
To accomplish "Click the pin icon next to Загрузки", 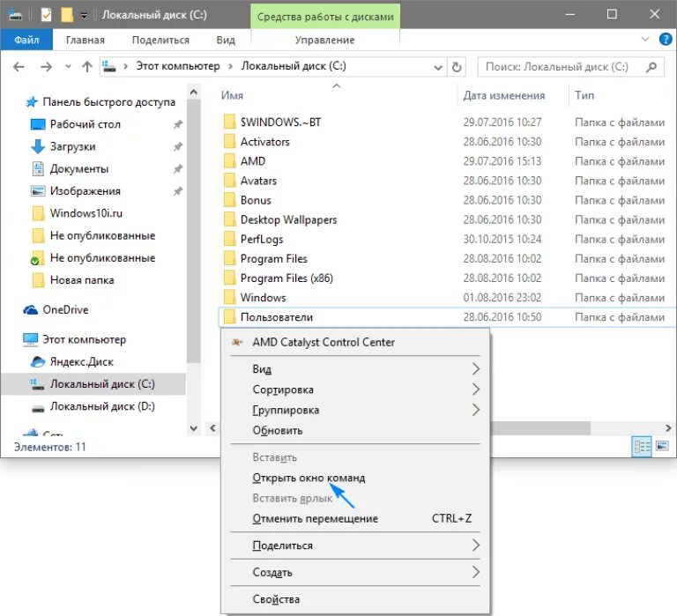I will point(178,147).
